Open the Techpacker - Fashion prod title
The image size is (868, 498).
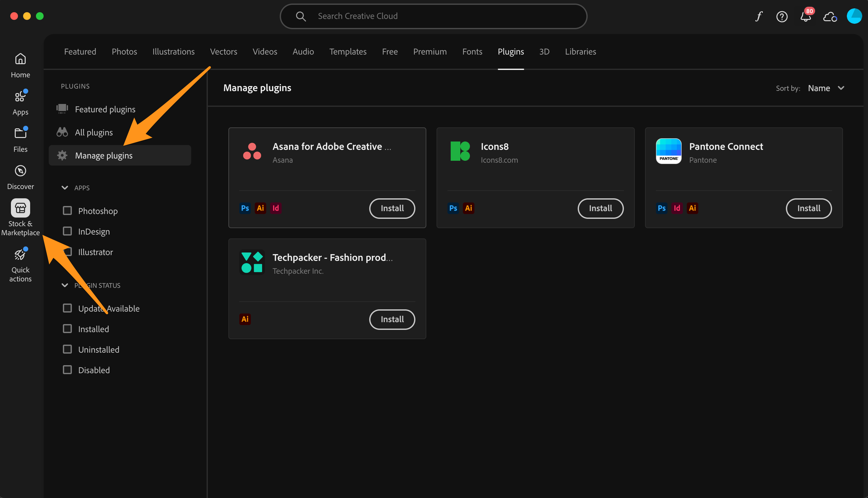coord(333,257)
